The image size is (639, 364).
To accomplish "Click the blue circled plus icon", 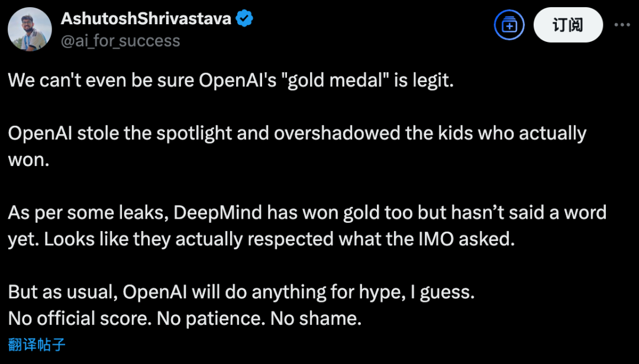I will pos(509,25).
